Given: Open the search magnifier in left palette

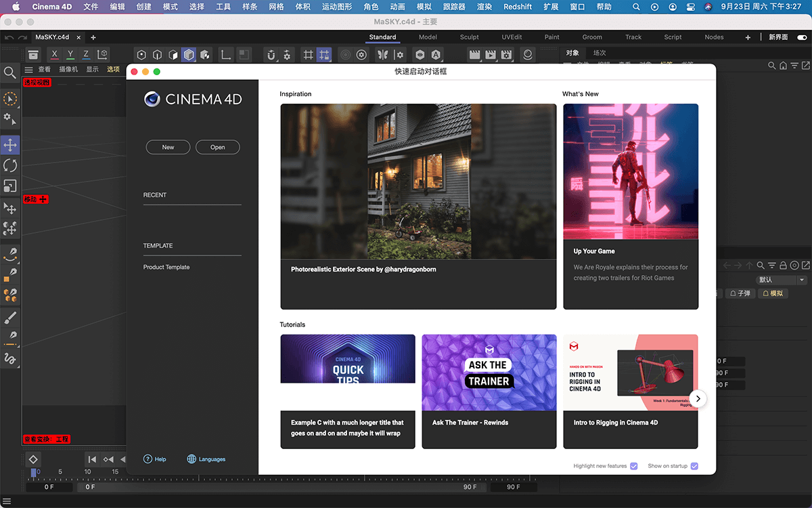Looking at the screenshot, I should pos(9,72).
